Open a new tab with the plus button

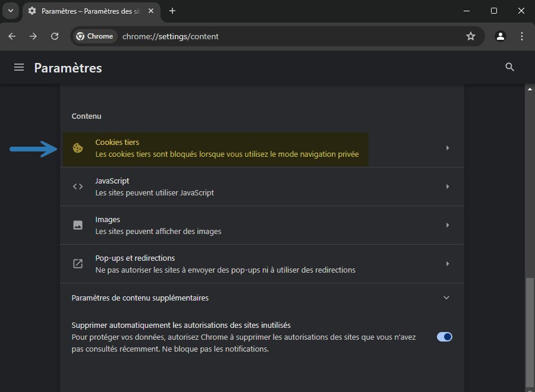coord(172,11)
